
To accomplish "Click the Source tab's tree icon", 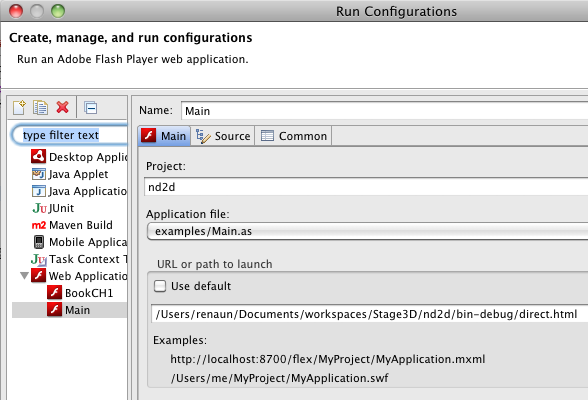I will point(203,136).
